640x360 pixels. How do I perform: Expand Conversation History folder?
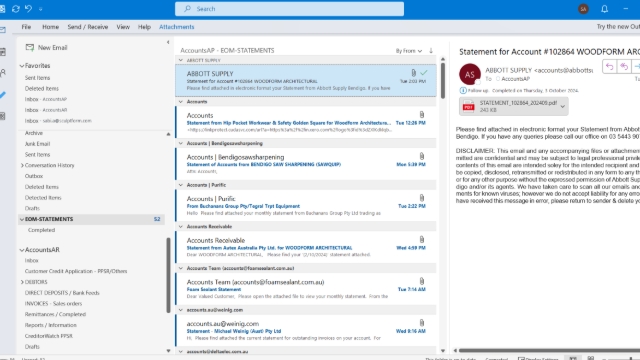[x=22, y=165]
